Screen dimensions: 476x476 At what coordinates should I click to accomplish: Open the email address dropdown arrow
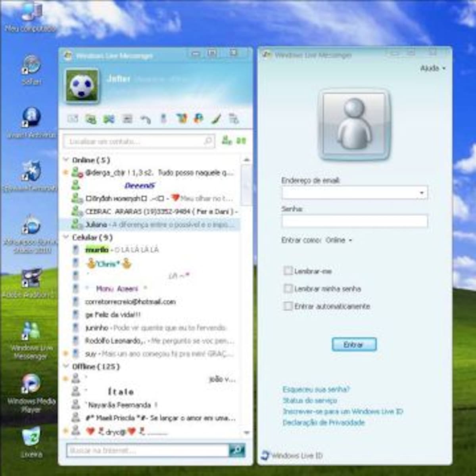click(x=421, y=193)
